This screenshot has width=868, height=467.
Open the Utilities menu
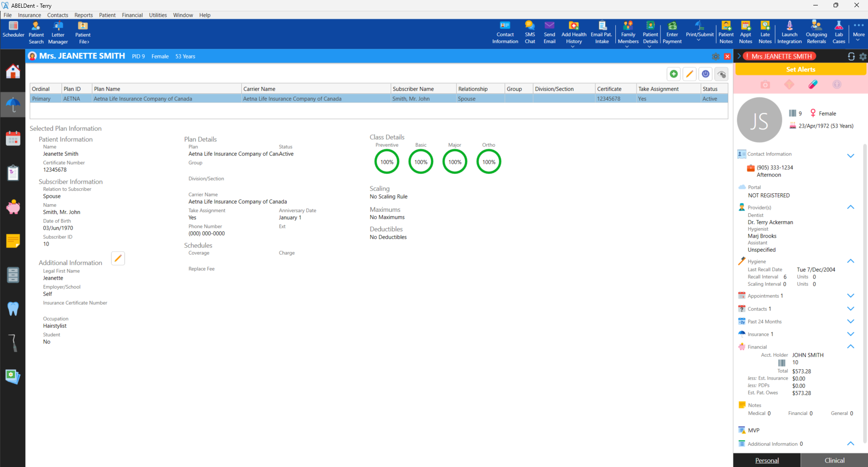(158, 15)
